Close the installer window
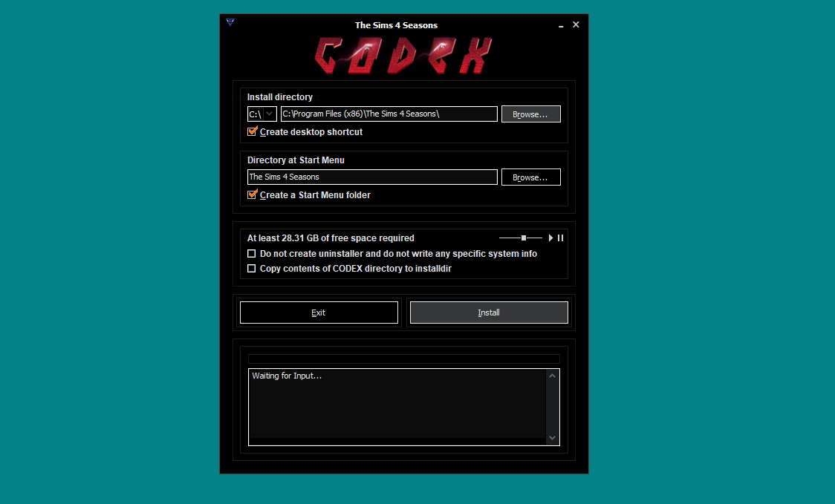This screenshot has height=504, width=835. 576,24
